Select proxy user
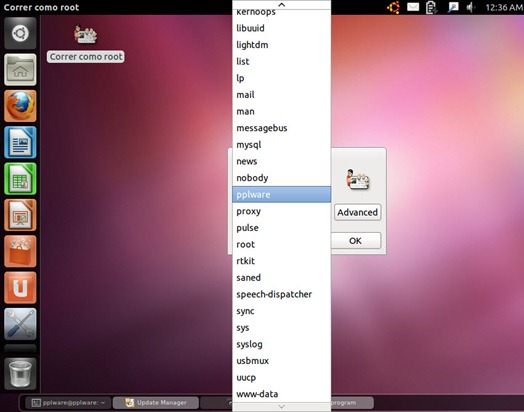Viewport: 524px width, 412px height. point(282,211)
